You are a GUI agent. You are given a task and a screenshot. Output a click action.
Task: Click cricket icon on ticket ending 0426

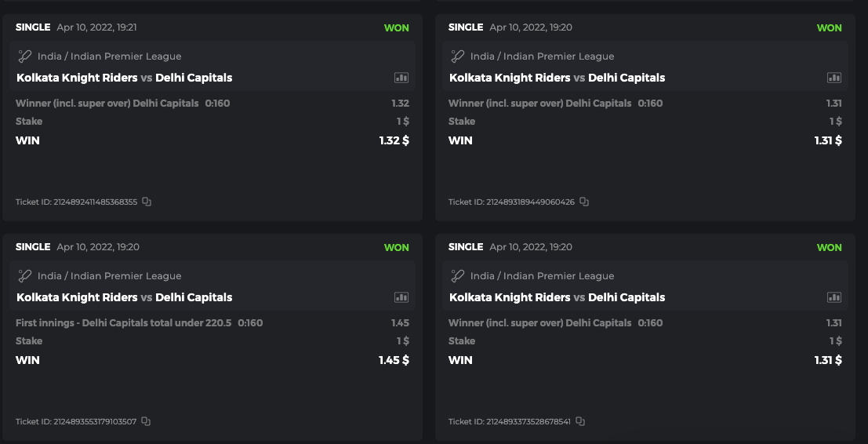point(458,56)
